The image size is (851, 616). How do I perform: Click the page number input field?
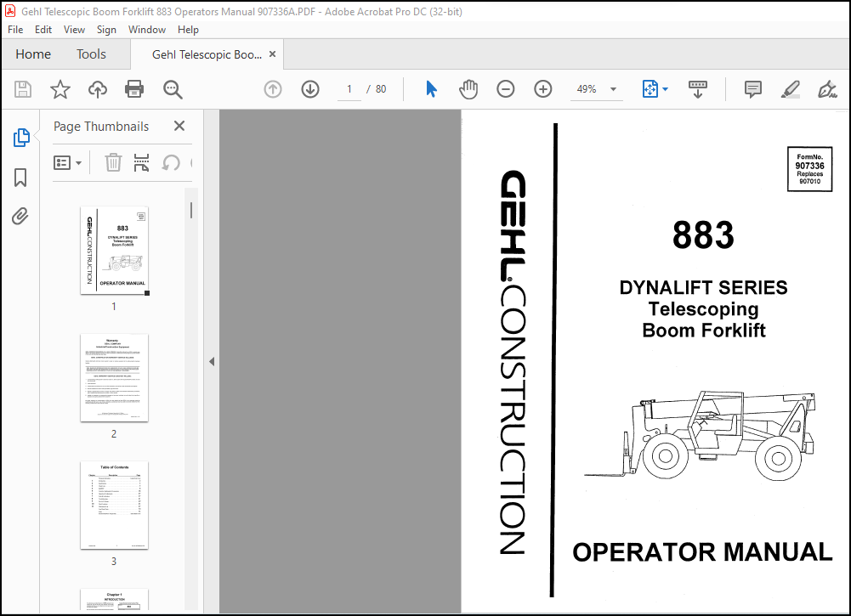click(349, 89)
